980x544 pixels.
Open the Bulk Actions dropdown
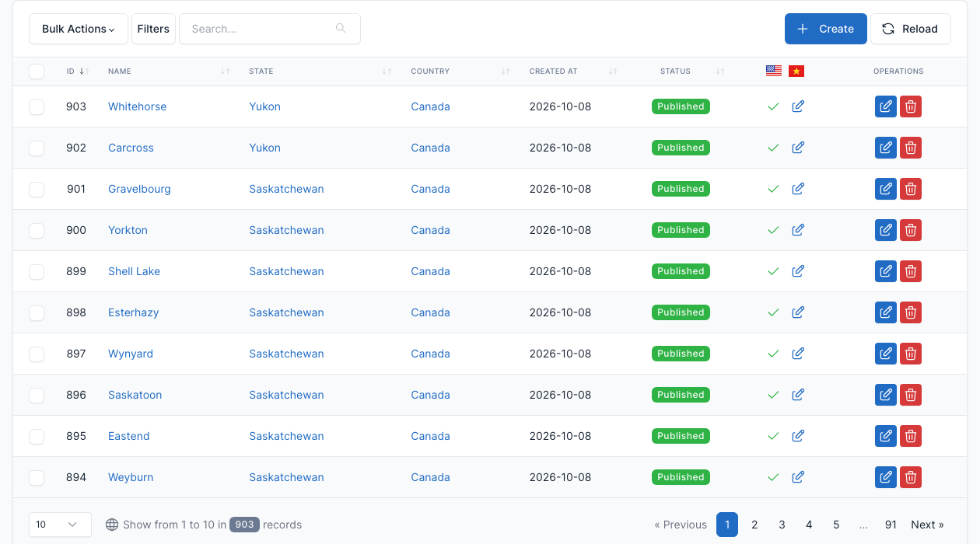pyautogui.click(x=79, y=29)
